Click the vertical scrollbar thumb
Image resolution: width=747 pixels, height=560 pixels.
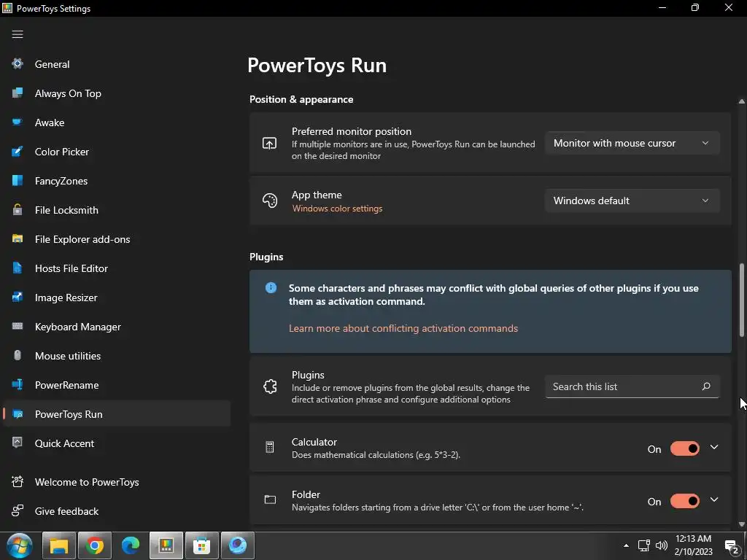[x=742, y=300]
